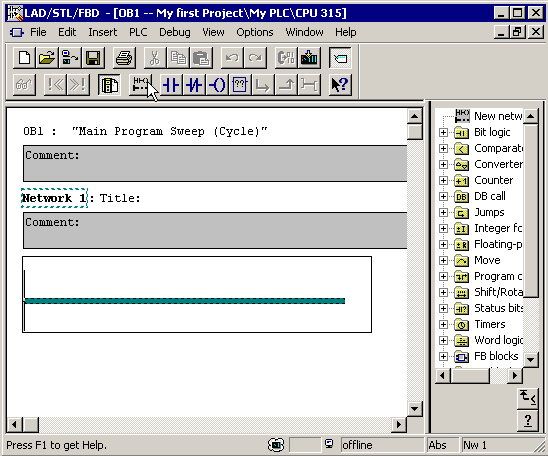Click the open online block icon

pos(70,58)
